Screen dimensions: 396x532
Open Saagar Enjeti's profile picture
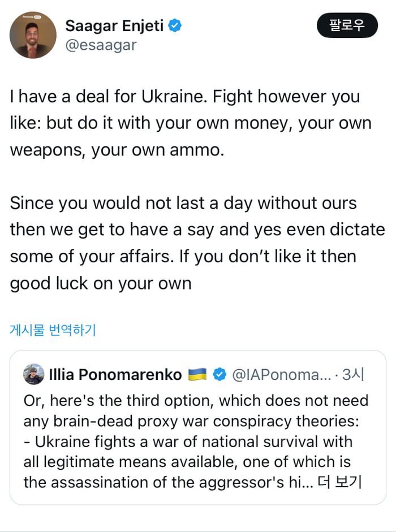point(33,35)
